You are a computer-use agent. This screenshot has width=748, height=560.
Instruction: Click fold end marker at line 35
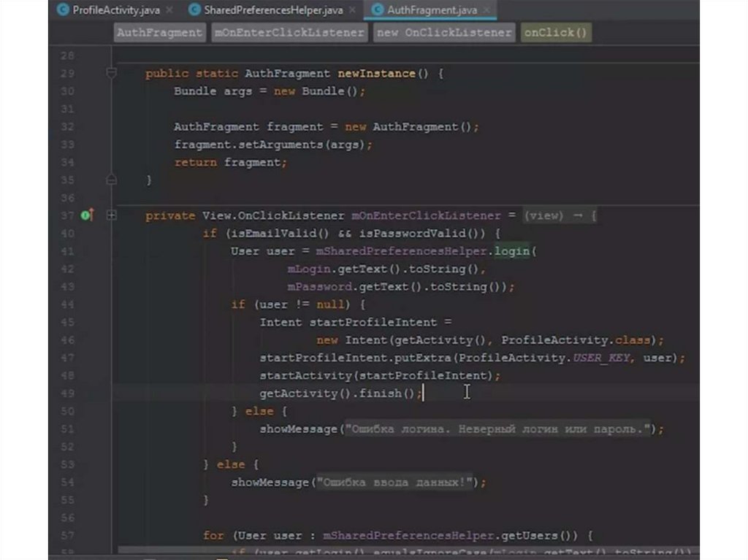click(112, 180)
